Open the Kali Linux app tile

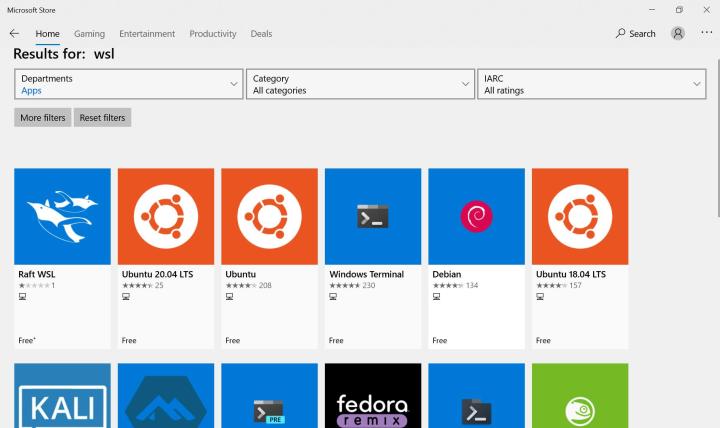point(62,396)
